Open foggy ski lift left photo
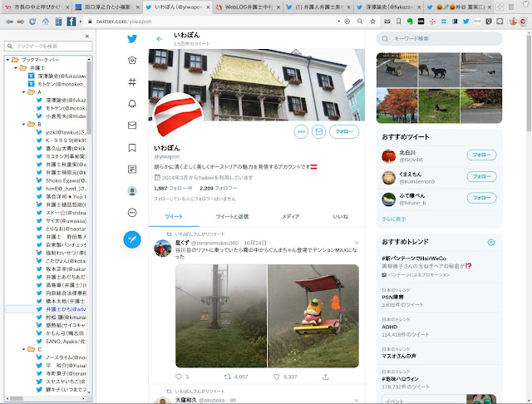This screenshot has width=532, height=404. coord(221,316)
